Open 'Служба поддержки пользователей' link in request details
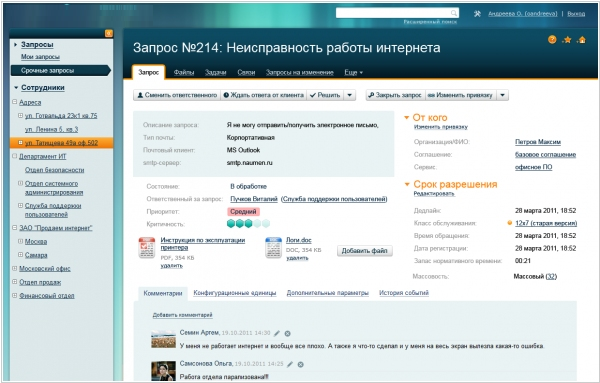This screenshot has width=600, height=383. 334,199
